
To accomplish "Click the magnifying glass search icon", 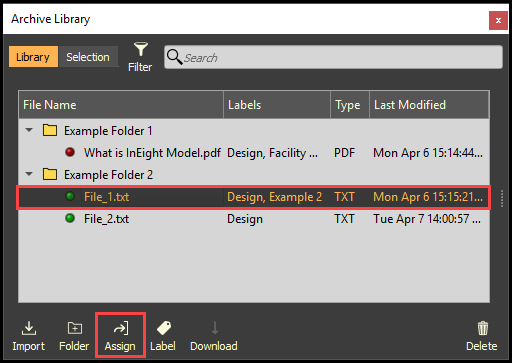I will 174,57.
